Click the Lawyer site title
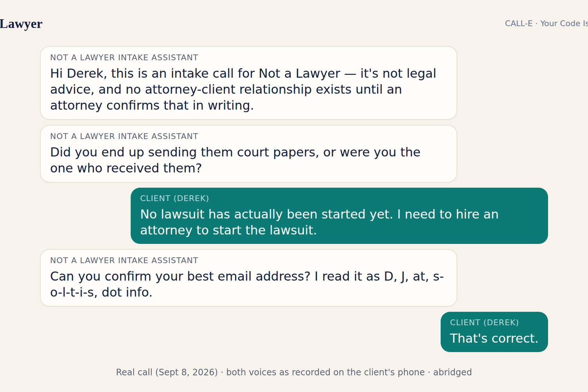Screen dimensions: 588x392 point(21,24)
